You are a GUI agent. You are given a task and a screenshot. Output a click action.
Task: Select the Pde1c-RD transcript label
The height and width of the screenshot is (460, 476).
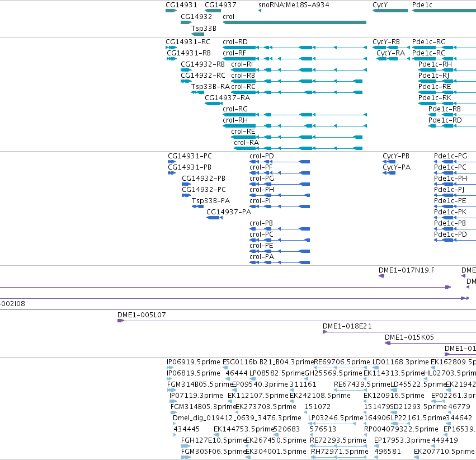[445, 120]
